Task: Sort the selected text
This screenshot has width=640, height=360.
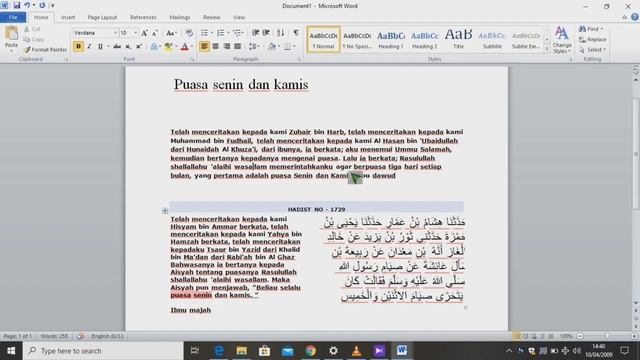Action: pos(280,33)
